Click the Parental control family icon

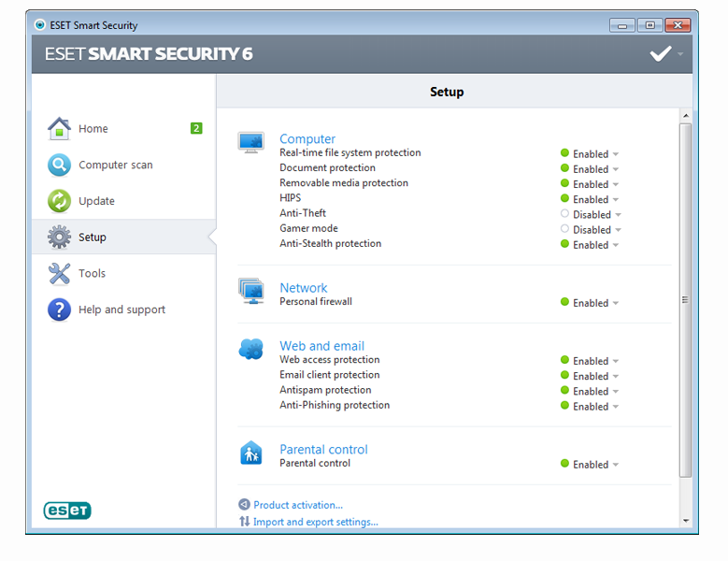tap(251, 453)
